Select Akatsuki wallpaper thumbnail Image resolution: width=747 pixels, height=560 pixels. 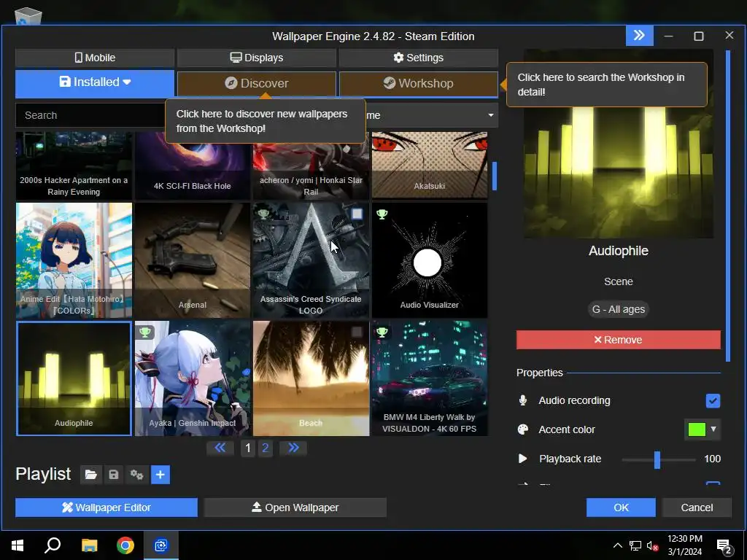(429, 165)
